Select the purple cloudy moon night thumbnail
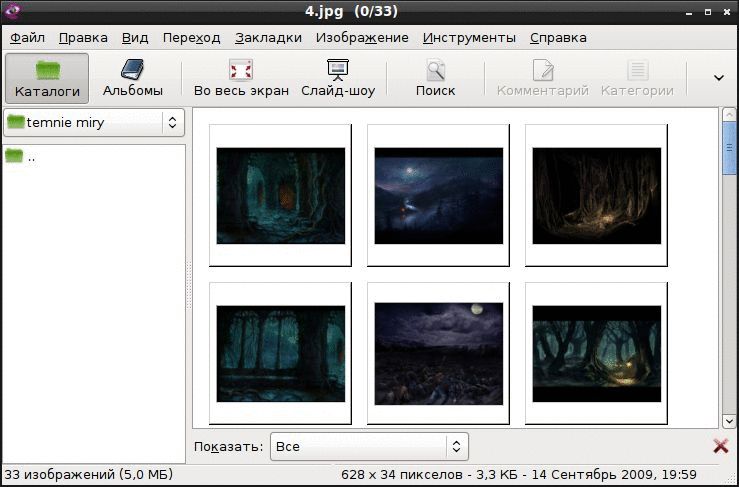Viewport: 739px width, 487px height. pos(438,353)
